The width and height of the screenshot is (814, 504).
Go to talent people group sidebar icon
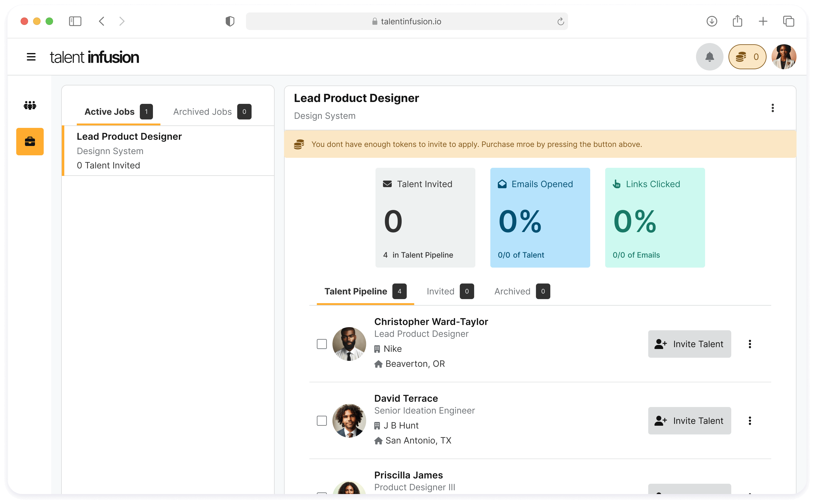click(x=30, y=106)
